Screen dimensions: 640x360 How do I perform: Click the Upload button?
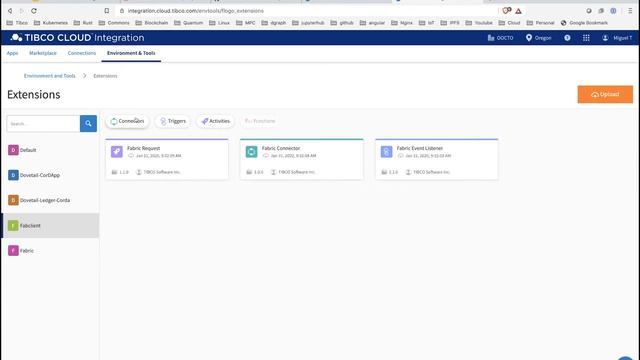tap(605, 94)
